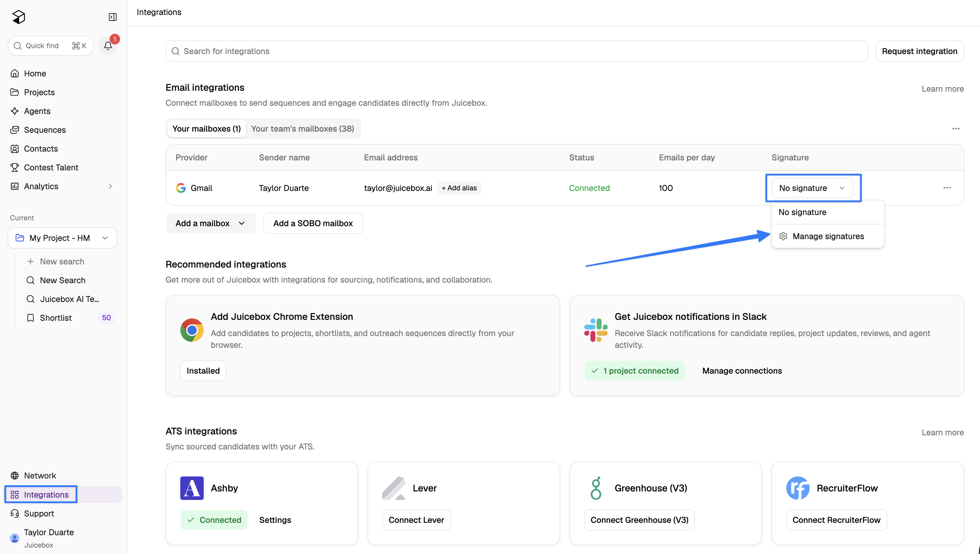This screenshot has width=980, height=554.
Task: Click + Add alias next to email
Action: (459, 188)
